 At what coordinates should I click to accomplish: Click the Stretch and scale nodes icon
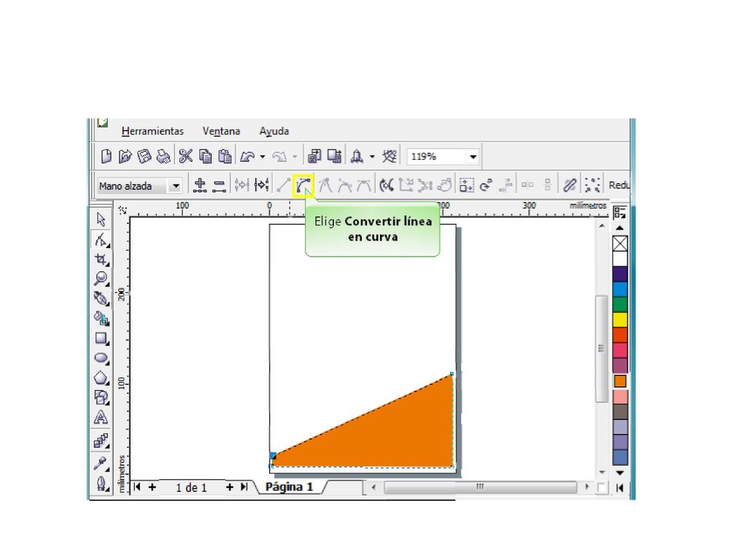[466, 185]
